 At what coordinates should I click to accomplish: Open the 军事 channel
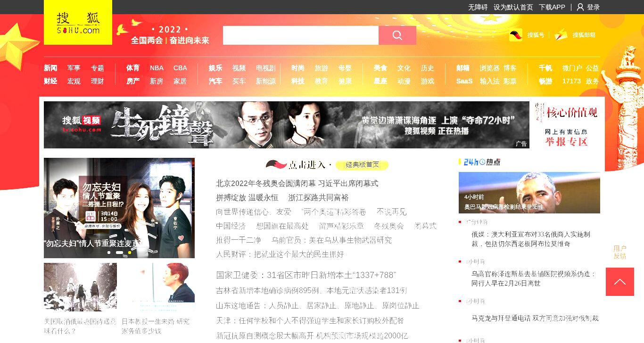pos(74,68)
